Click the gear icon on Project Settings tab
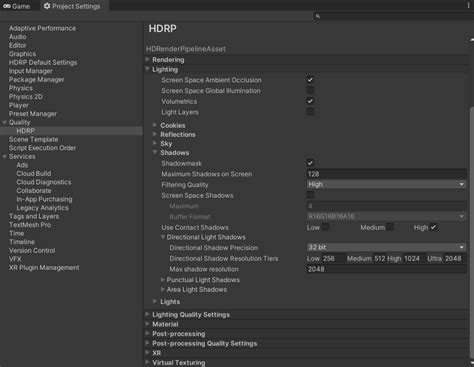 (x=47, y=6)
